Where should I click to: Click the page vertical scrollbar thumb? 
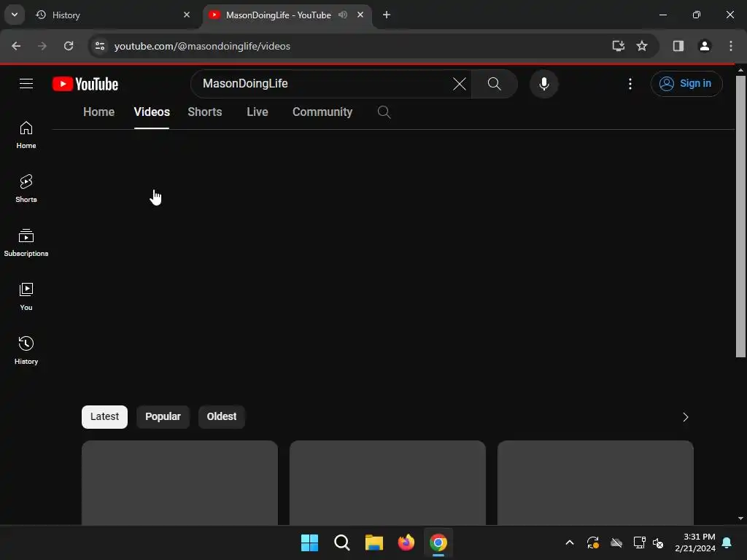[x=740, y=217]
